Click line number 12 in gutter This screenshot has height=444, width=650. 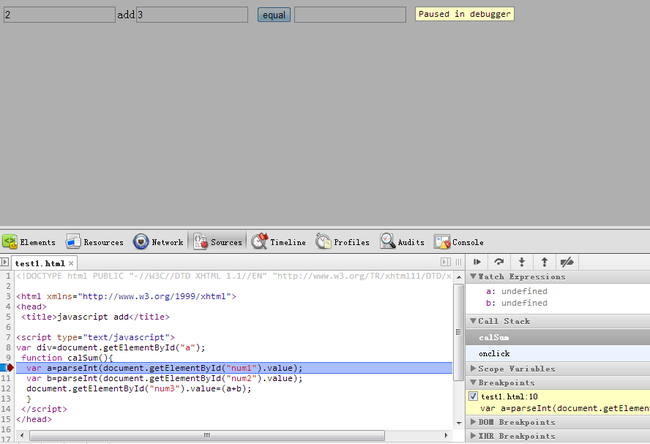click(6, 388)
